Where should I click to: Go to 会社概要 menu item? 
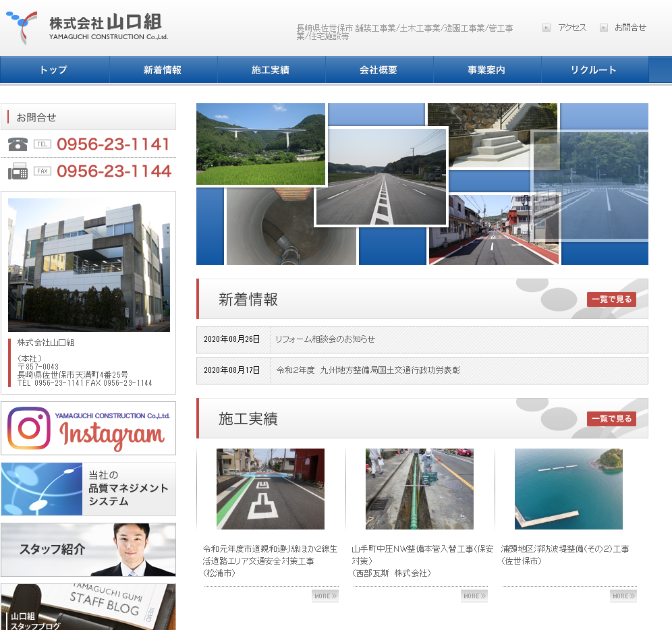tap(379, 69)
